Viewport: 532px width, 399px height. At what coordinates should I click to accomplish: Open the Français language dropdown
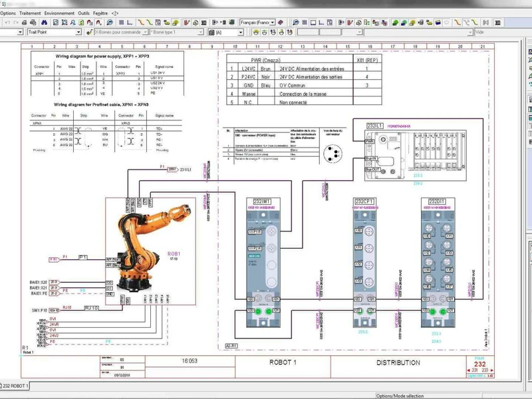tap(272, 23)
